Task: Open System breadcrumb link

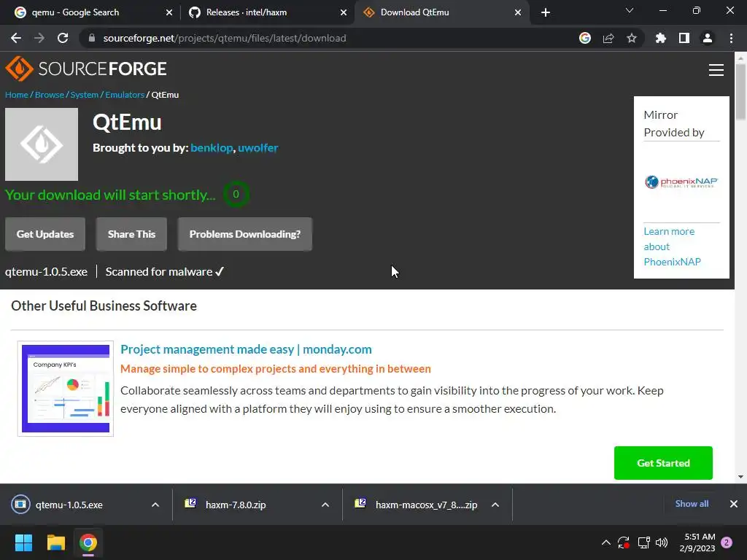Action: (x=85, y=95)
